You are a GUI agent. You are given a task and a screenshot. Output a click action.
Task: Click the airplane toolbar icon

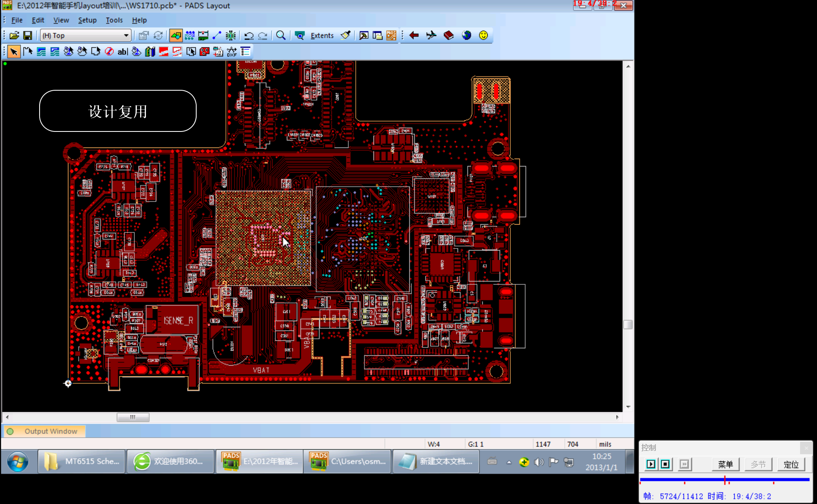click(x=431, y=35)
